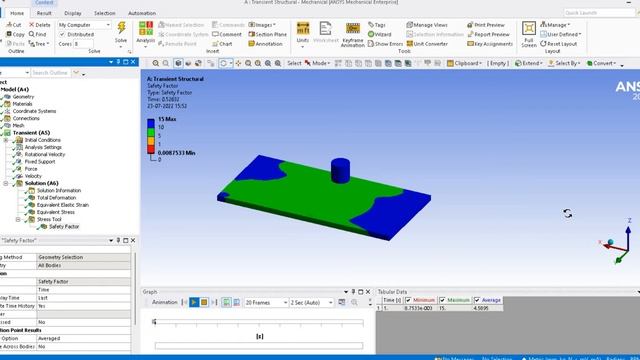Click the triad ISO ball in viewport

611,242
